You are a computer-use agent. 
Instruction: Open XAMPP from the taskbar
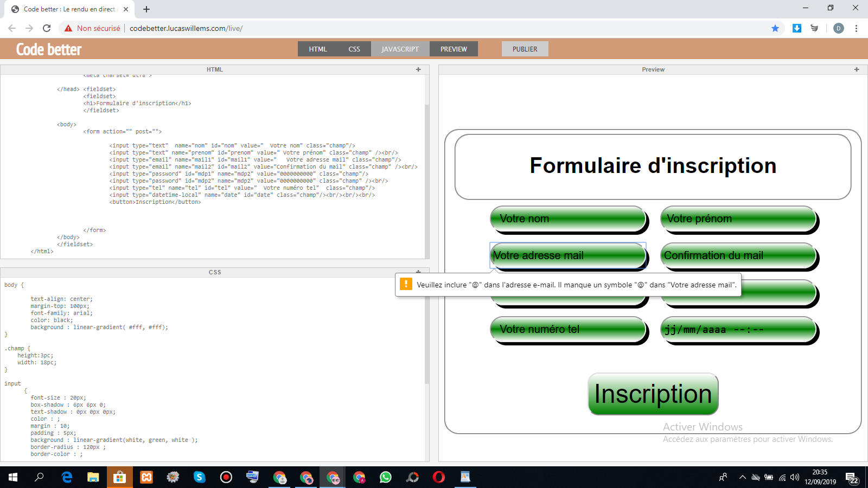(x=146, y=477)
